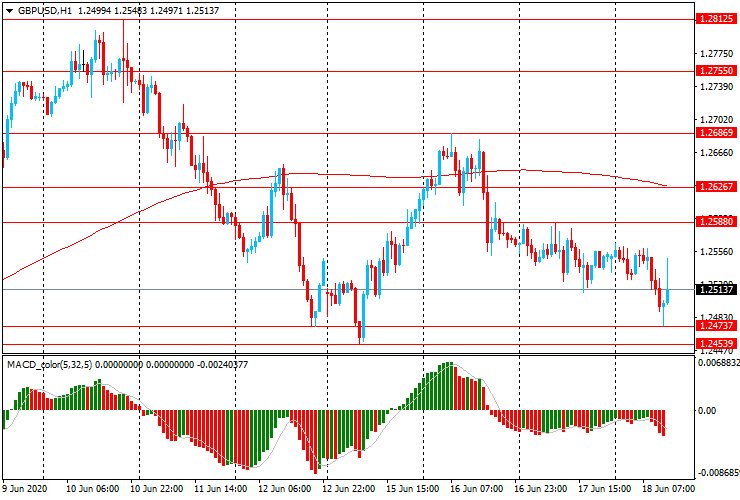Screen dimensions: 740x500
Task: Click the 17 Jun 15:00 time label
Action: point(605,489)
